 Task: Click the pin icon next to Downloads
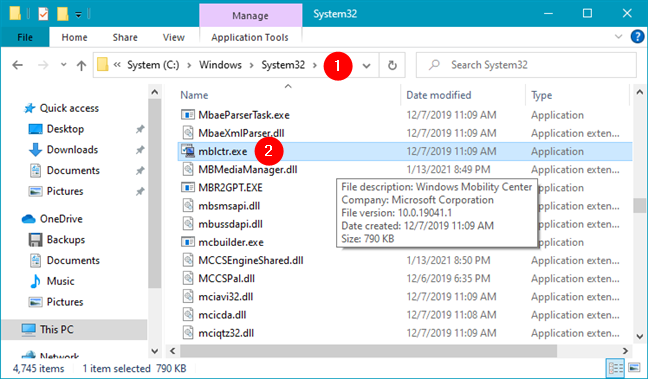coord(140,150)
